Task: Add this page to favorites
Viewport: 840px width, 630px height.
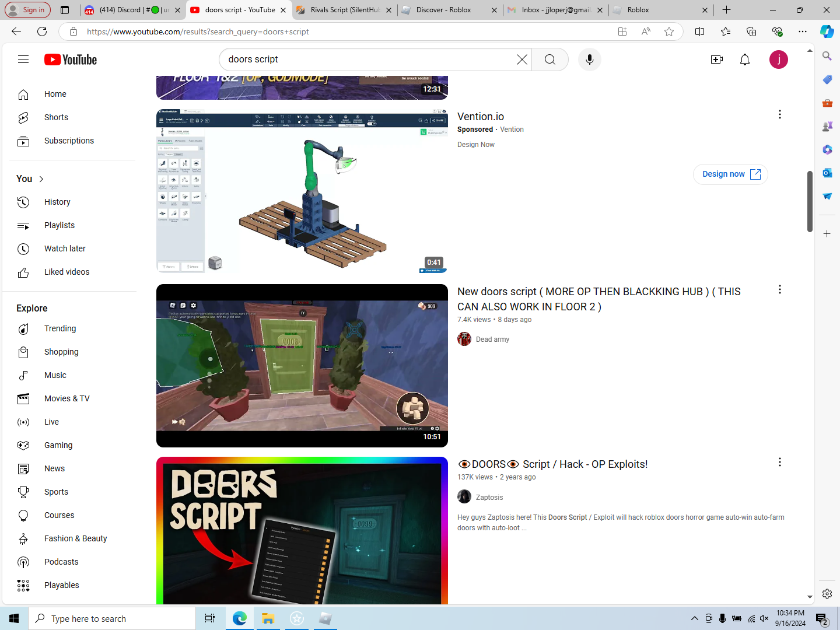Action: point(669,32)
